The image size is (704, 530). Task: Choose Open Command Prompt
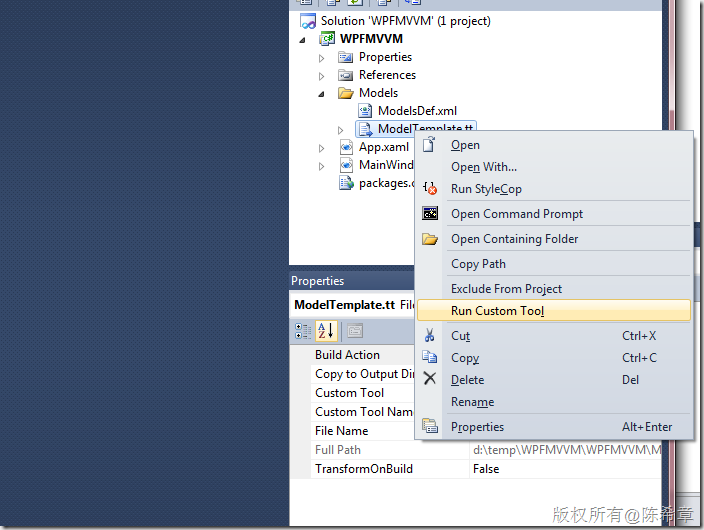click(554, 214)
